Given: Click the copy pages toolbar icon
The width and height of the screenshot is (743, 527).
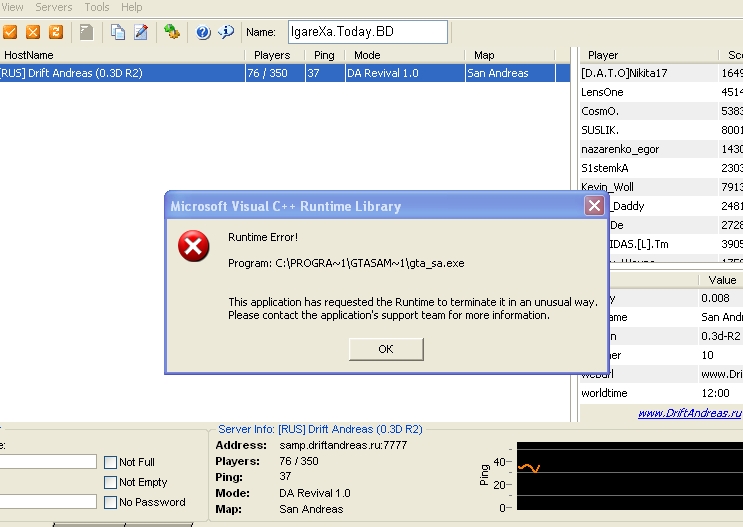Looking at the screenshot, I should tap(118, 32).
